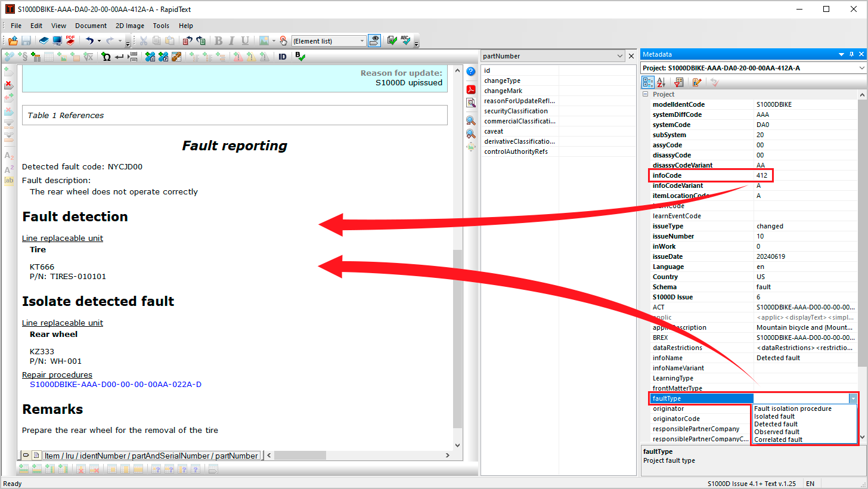Image resolution: width=868 pixels, height=489 pixels.
Task: Export the document to PDF via toolbar
Action: [70, 41]
